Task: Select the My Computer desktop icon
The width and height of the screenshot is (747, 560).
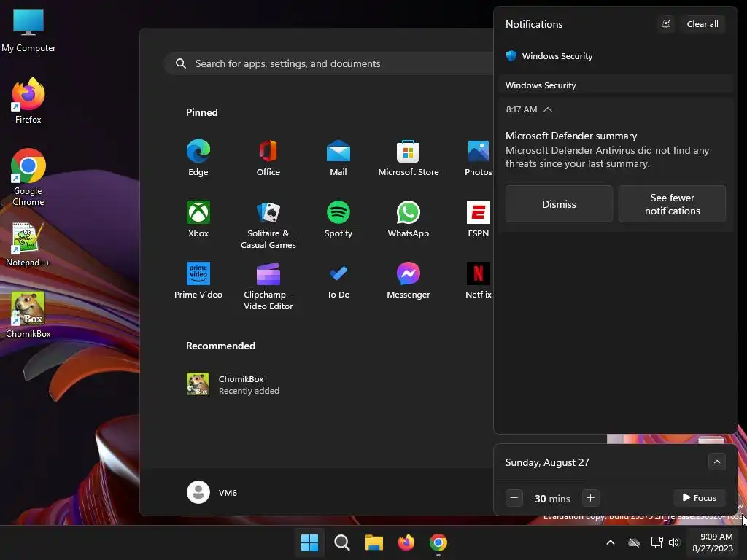Action: [28, 30]
